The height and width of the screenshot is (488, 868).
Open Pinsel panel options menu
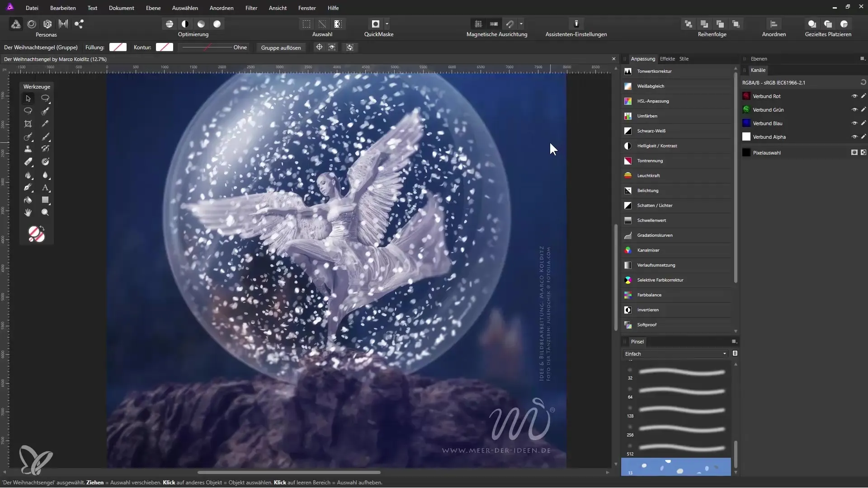pos(734,342)
